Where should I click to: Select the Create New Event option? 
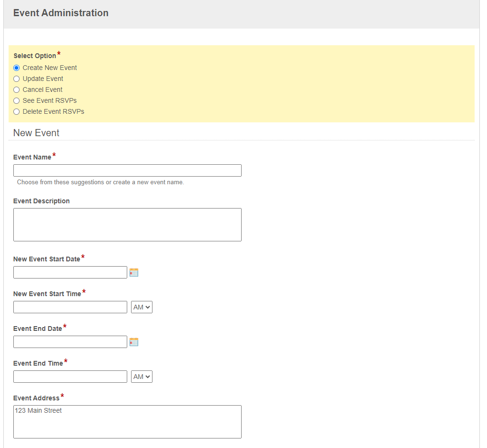tap(16, 68)
